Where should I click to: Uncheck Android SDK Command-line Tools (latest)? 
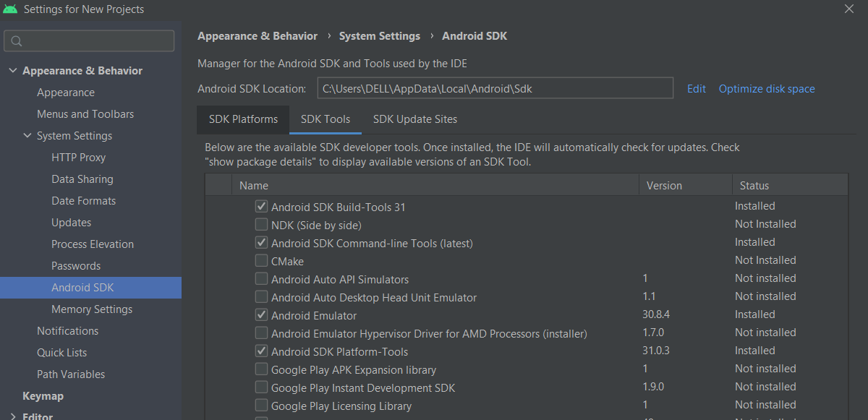click(261, 243)
